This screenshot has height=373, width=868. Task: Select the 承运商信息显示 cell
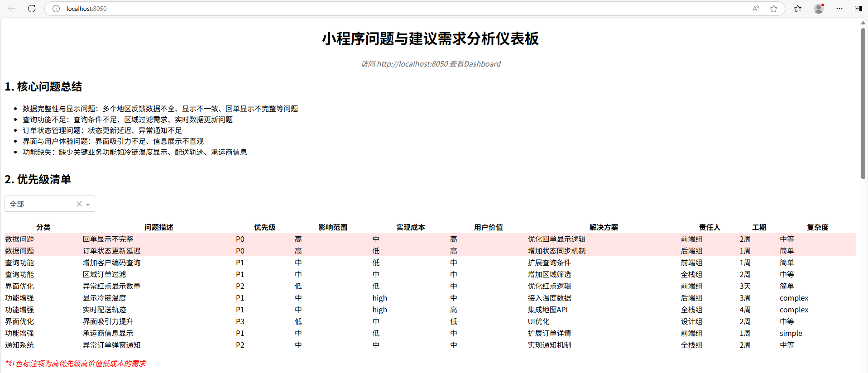158,333
